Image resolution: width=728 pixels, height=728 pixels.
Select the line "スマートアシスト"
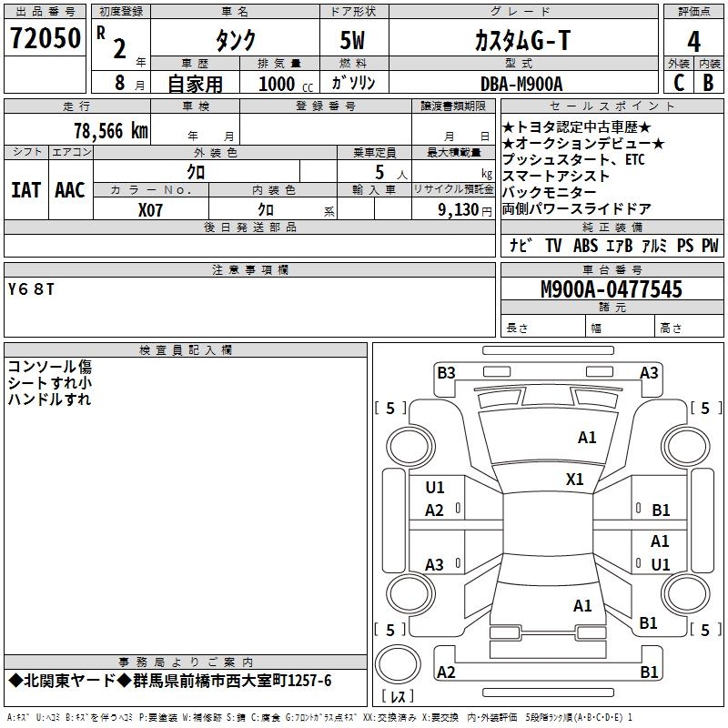pyautogui.click(x=556, y=176)
